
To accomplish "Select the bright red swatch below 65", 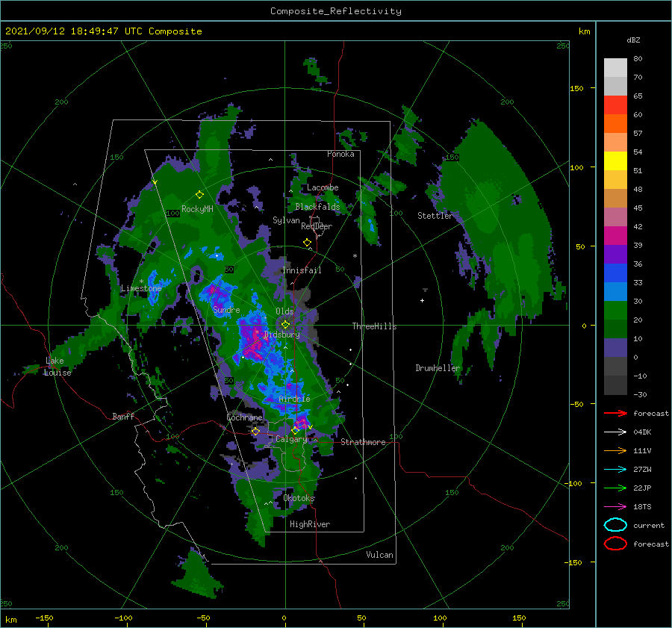I will (615, 105).
